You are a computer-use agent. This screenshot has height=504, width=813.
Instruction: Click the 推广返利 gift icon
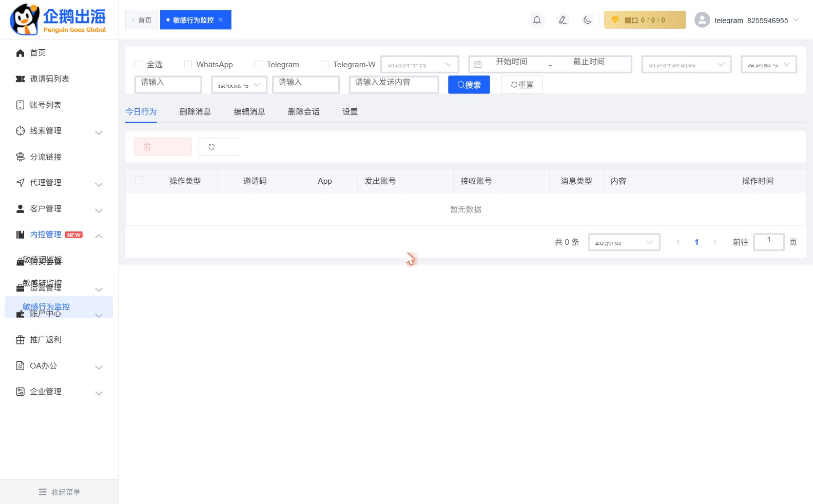pyautogui.click(x=21, y=340)
